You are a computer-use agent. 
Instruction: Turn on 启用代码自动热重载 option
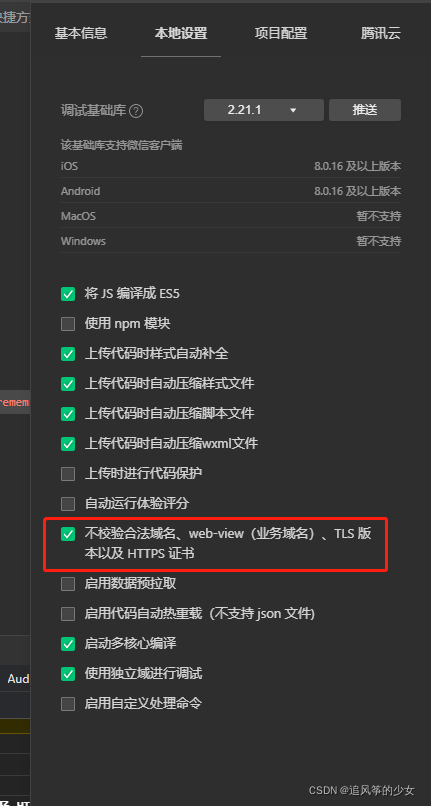[68, 614]
